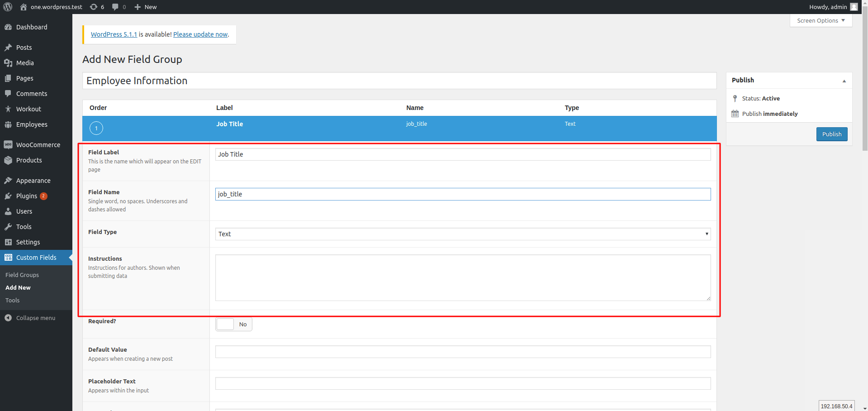This screenshot has height=411, width=868.
Task: Click the Settings sliders icon
Action: tap(8, 242)
